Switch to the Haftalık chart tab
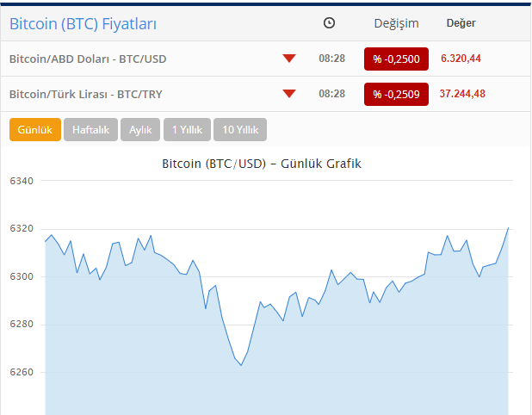 90,130
